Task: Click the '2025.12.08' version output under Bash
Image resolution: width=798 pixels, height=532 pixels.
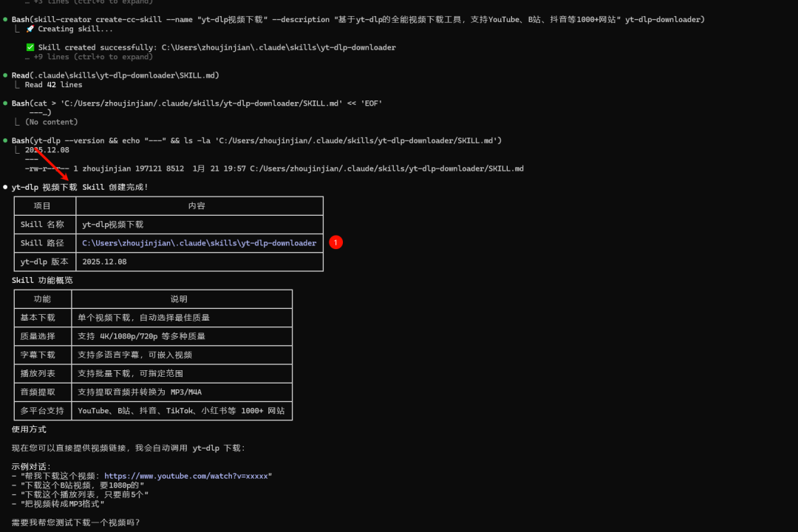Action: [47, 150]
